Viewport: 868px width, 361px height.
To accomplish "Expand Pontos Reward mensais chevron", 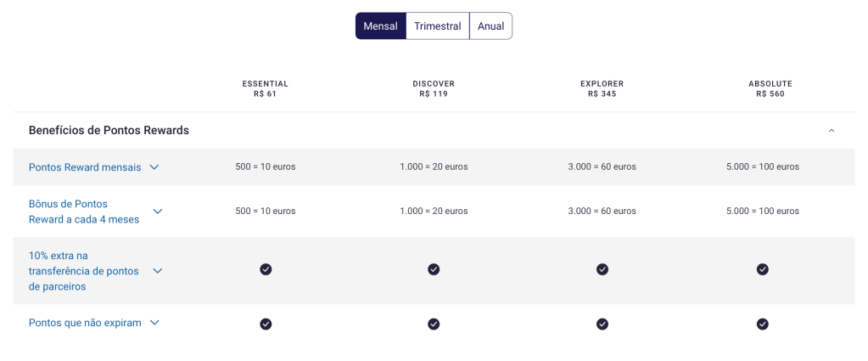I will pyautogui.click(x=154, y=167).
